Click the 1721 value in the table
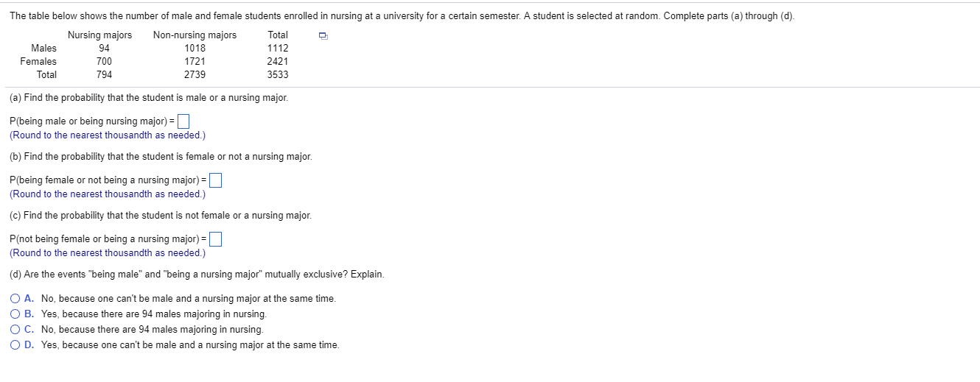The width and height of the screenshot is (980, 382). coord(195,62)
